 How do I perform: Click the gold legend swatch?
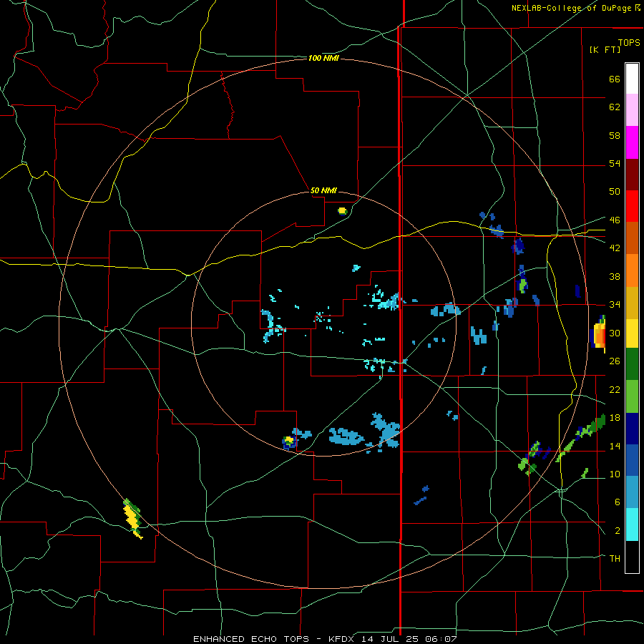(632, 303)
